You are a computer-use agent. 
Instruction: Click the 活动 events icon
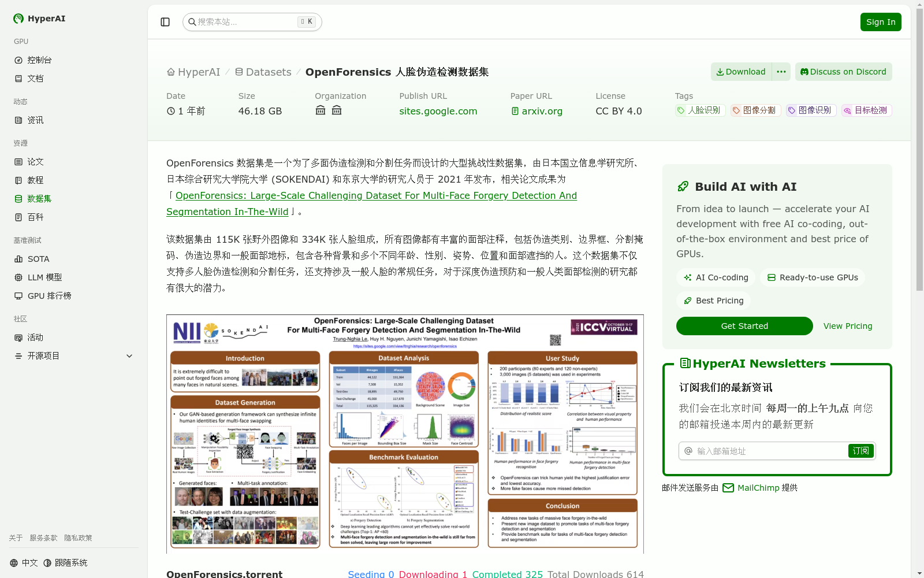coord(18,338)
